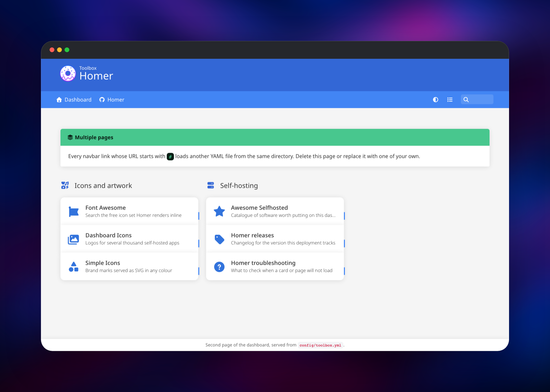
Task: Click the Homer releases tag icon
Action: (219, 239)
